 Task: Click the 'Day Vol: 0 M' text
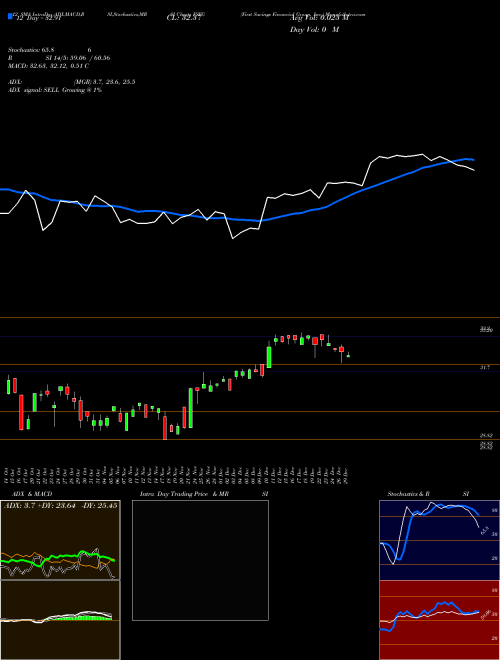pyautogui.click(x=314, y=29)
